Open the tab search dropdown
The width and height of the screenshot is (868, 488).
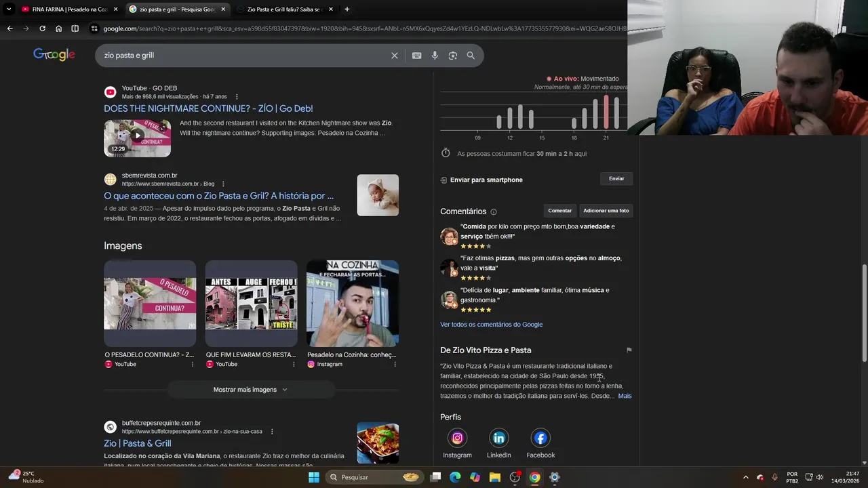[9, 9]
